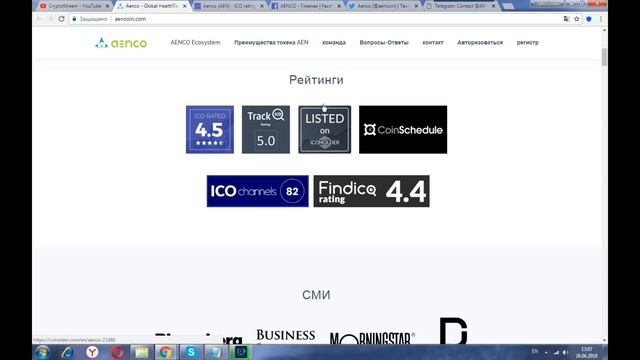The image size is (640, 360).
Task: Close the CryptoStream YouTube tab
Action: 107,6
